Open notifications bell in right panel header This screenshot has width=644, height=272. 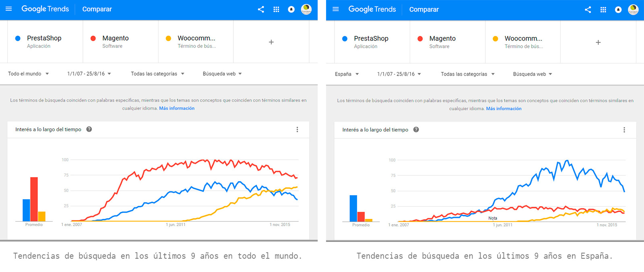(618, 10)
